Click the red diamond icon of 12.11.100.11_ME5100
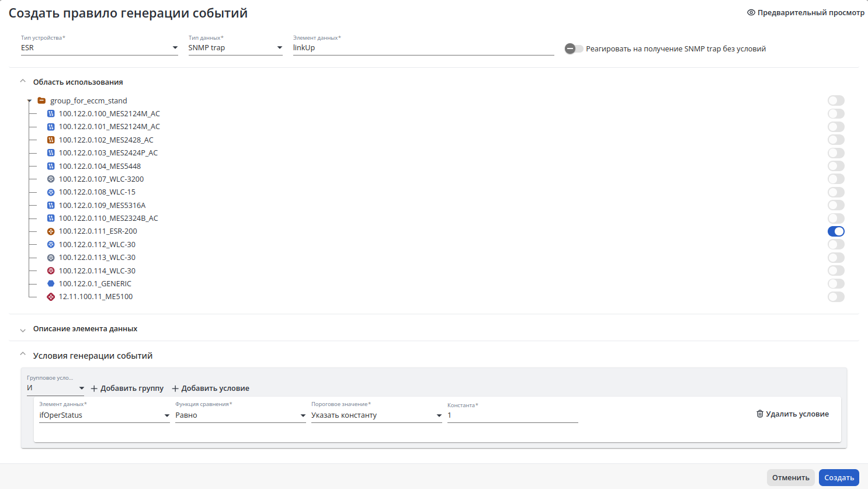 coord(51,297)
